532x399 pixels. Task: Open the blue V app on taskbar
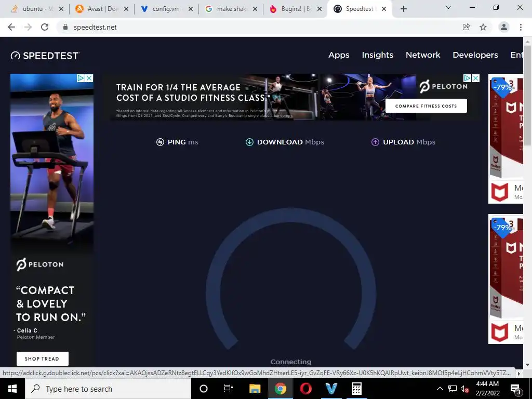[331, 389]
